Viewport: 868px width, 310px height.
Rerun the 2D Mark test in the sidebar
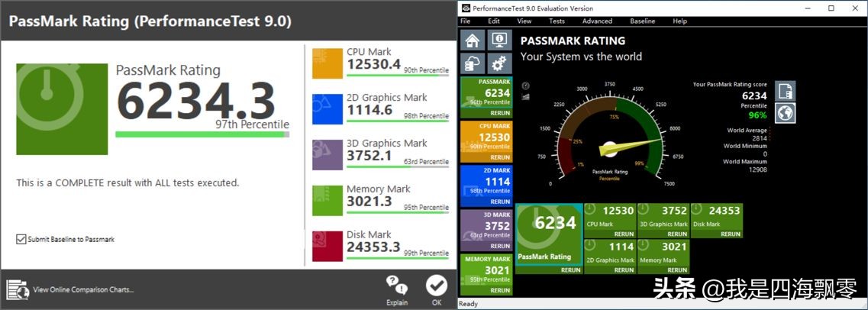(501, 202)
